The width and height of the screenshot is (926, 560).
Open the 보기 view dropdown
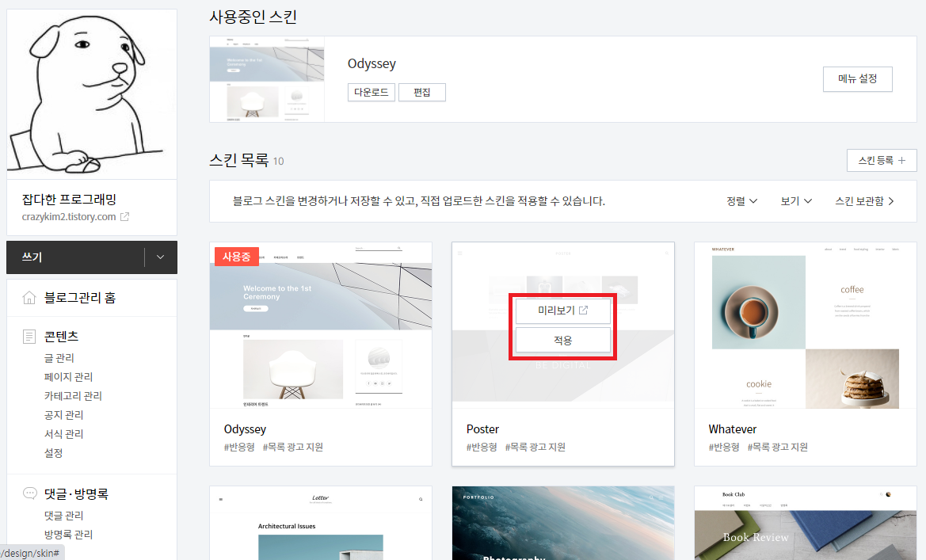point(795,201)
